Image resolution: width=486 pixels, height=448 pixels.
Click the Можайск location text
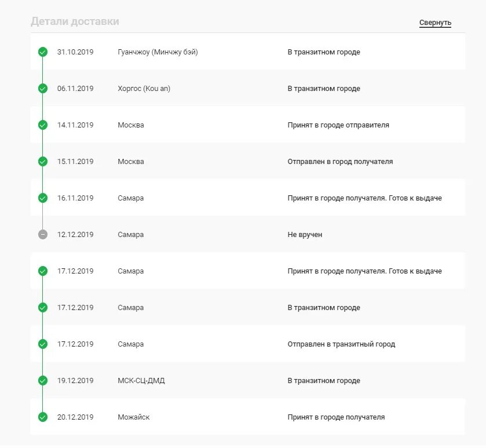pyautogui.click(x=133, y=417)
